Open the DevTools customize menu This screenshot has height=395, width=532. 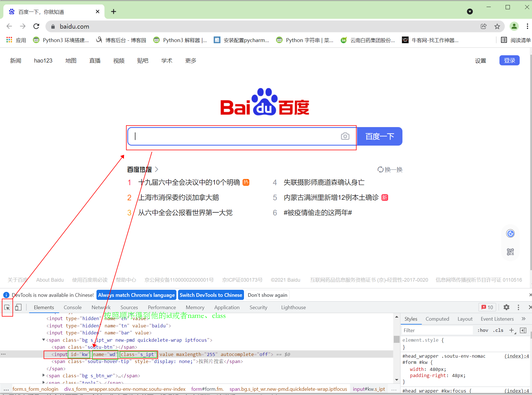[518, 307]
